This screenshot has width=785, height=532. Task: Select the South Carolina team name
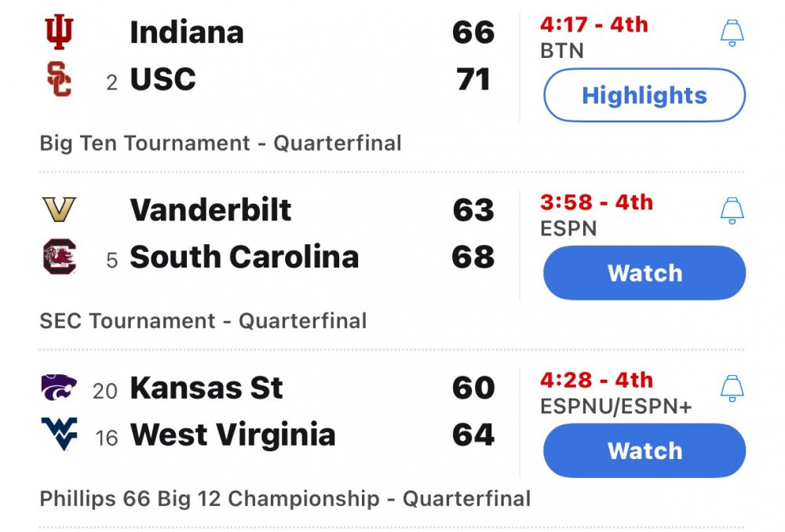tap(244, 257)
